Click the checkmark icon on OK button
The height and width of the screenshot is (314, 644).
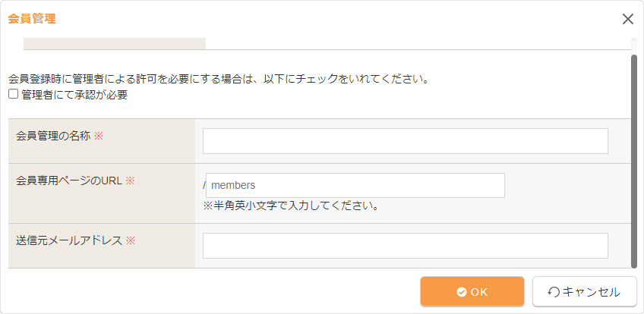tap(461, 292)
